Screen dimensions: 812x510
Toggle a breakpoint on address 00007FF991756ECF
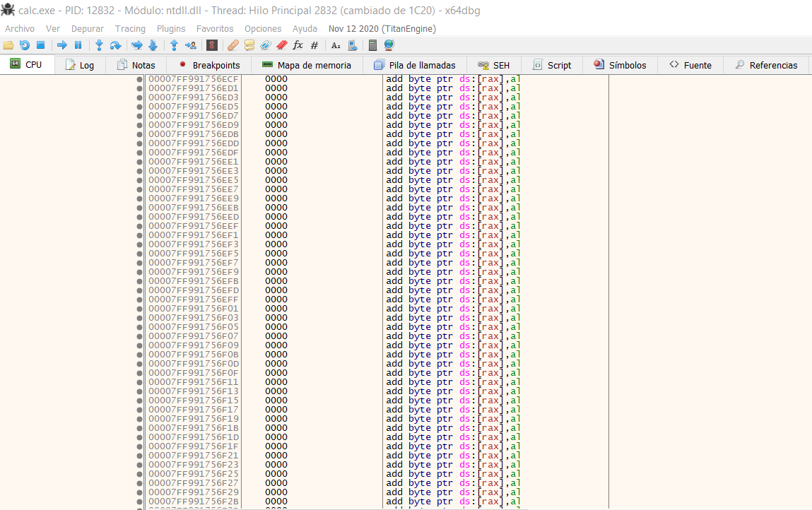[x=139, y=79]
